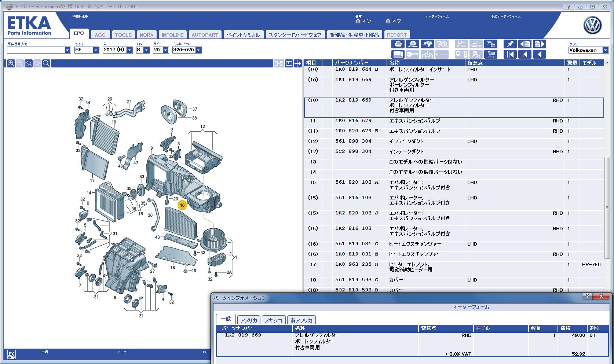Click the printer icon in the toolbar

click(x=398, y=44)
